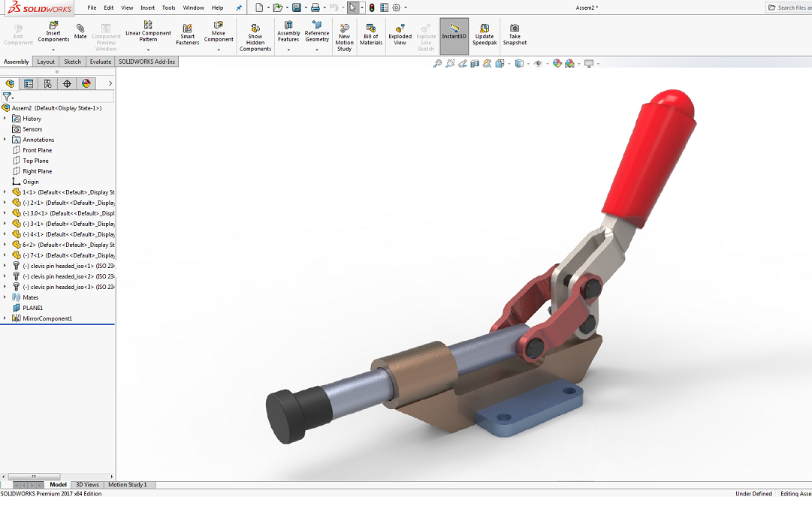Create an Exploded View
Screen dimensions: 812x512
[400, 35]
